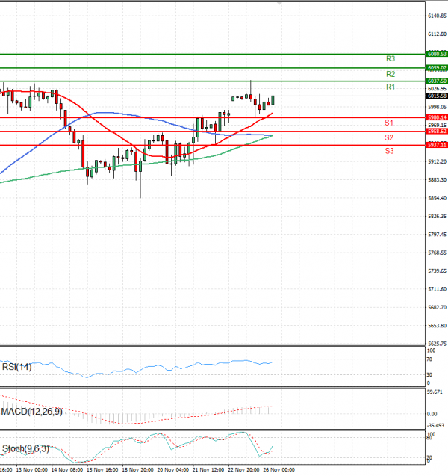Screen dimensions: 448x476
Task: Click the 20 Nov 04:00 time label
Action: click(173, 470)
